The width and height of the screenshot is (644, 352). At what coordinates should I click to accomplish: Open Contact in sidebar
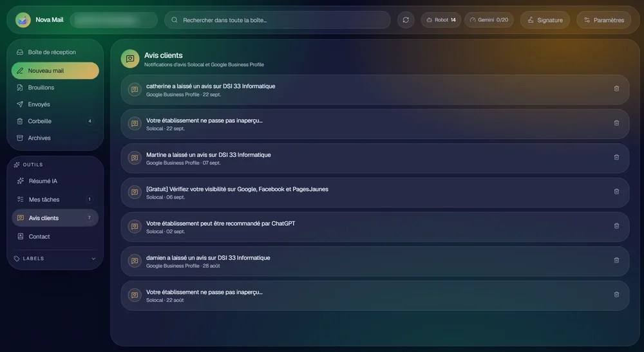tap(55, 236)
